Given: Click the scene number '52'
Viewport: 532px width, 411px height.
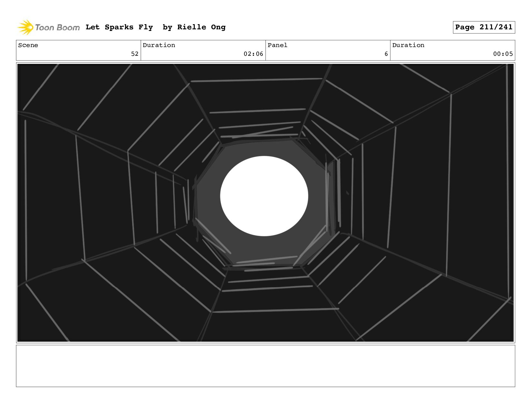Looking at the screenshot, I should coord(135,54).
